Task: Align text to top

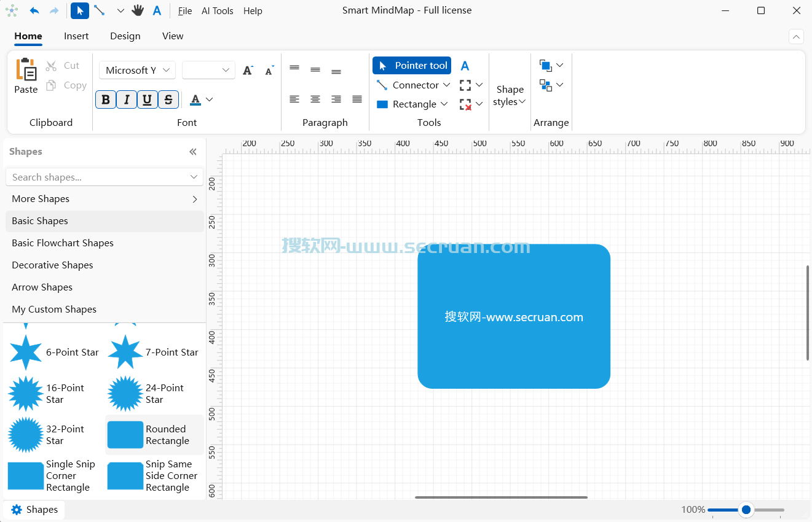Action: pos(294,68)
